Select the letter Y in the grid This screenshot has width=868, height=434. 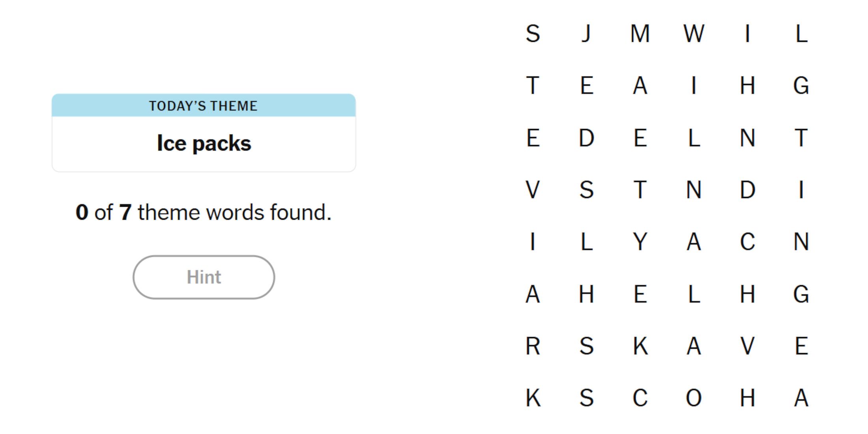[640, 241]
